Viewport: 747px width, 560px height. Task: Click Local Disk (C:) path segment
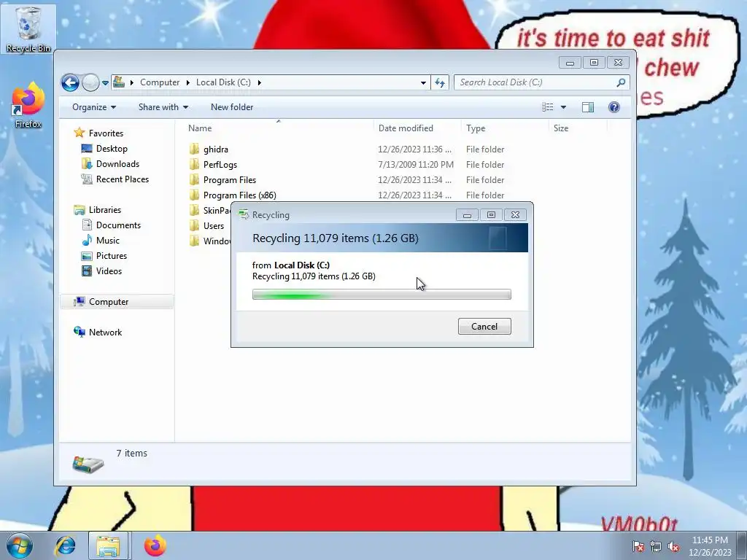point(223,82)
